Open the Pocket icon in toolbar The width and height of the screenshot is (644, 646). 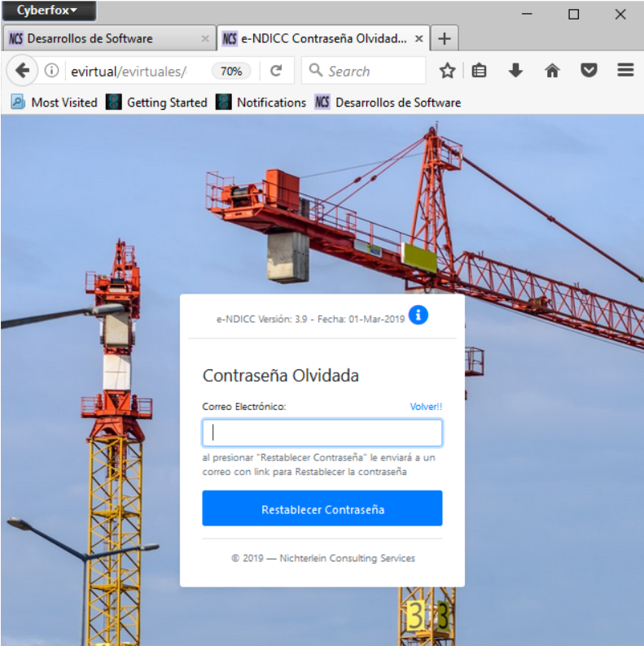coord(589,71)
